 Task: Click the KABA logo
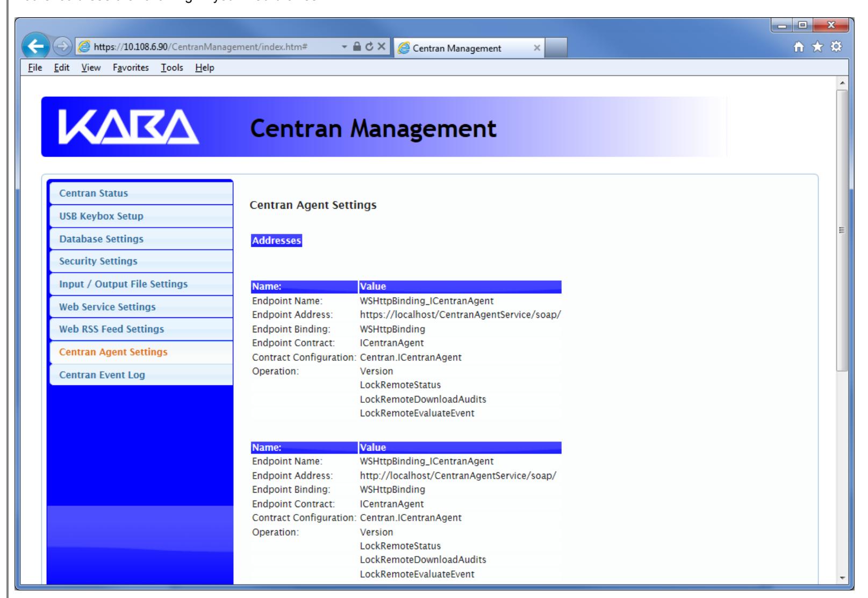(x=128, y=128)
